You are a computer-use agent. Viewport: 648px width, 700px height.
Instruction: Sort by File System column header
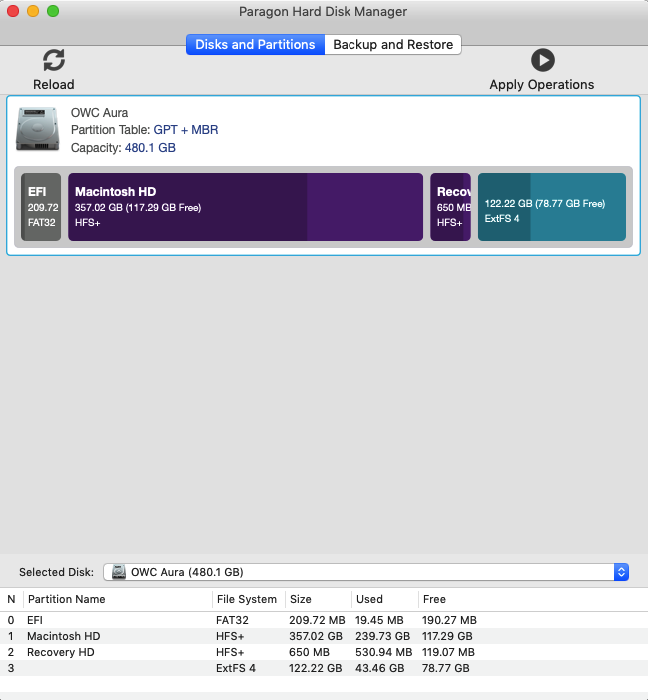click(249, 599)
